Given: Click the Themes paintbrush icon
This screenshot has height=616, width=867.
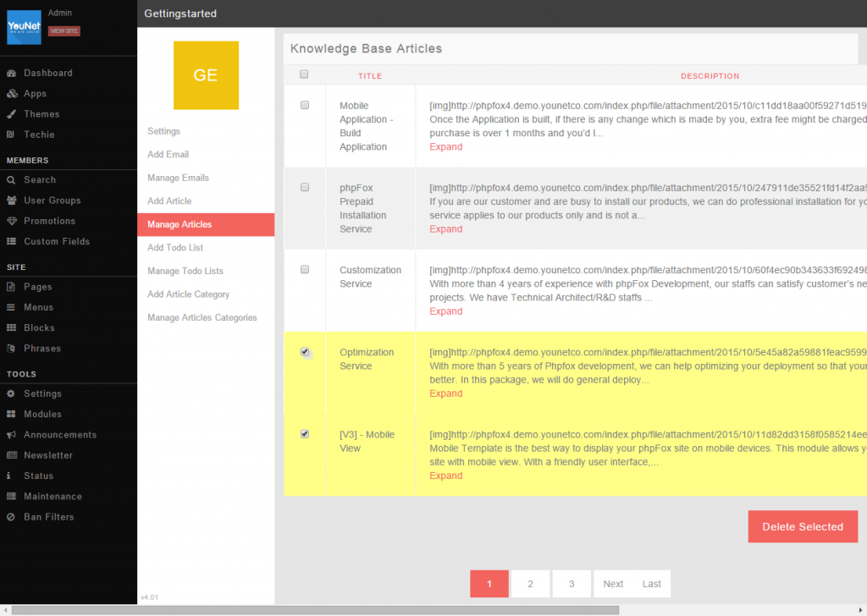Looking at the screenshot, I should pyautogui.click(x=11, y=114).
